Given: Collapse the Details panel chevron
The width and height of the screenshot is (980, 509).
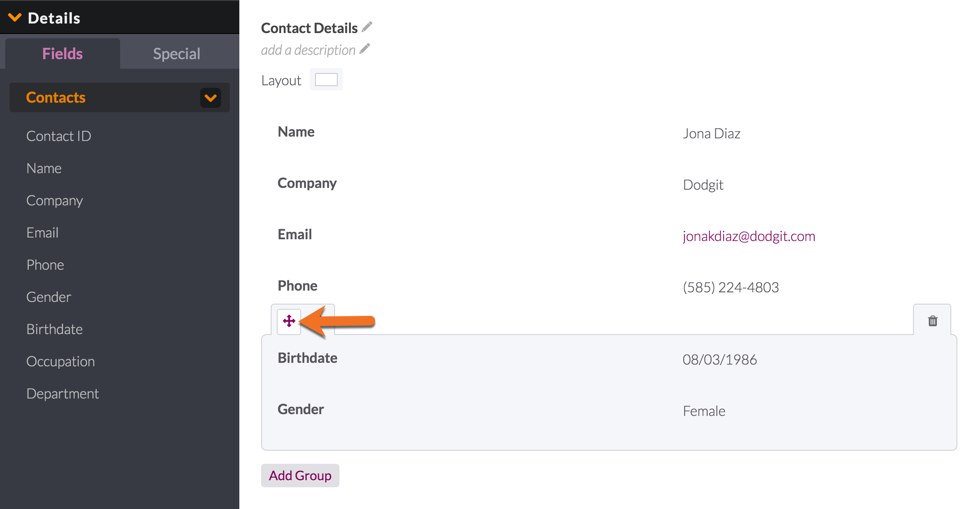Looking at the screenshot, I should 15,17.
